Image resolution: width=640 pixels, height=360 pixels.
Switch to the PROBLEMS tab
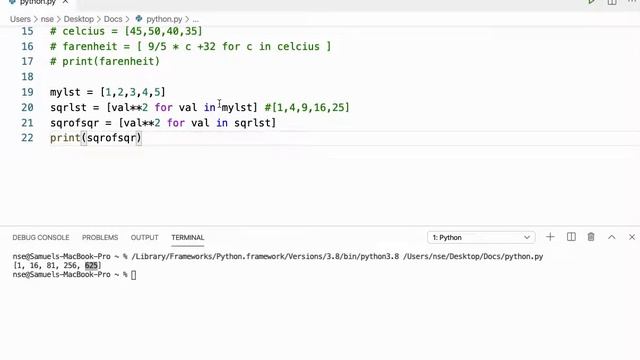[x=100, y=238]
